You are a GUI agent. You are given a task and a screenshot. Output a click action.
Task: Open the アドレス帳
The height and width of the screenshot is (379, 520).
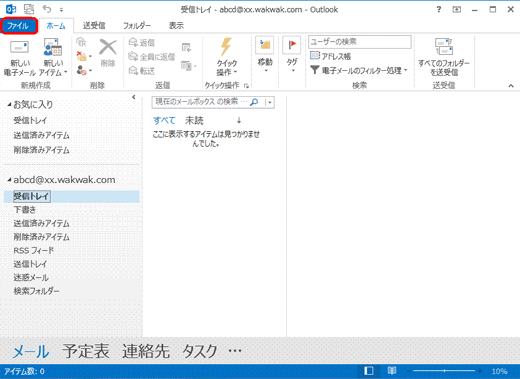(x=330, y=56)
